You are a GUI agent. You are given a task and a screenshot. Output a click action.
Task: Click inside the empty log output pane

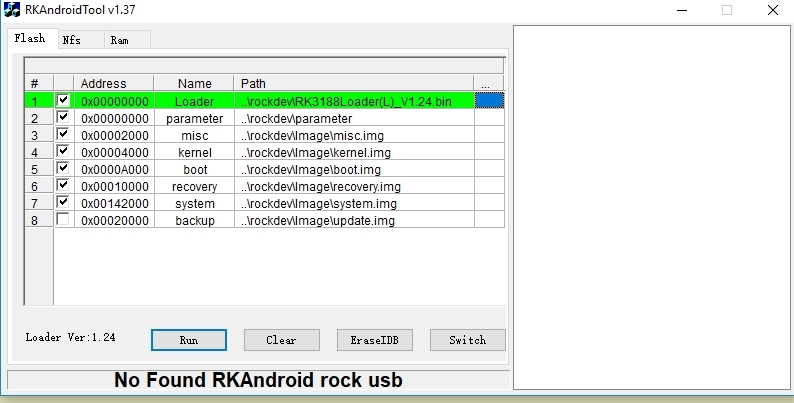(652, 208)
